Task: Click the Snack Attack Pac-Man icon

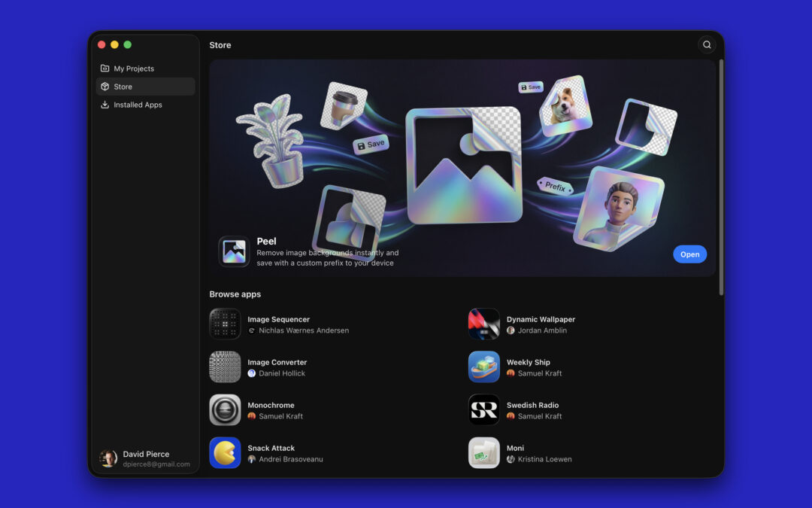Action: 225,452
